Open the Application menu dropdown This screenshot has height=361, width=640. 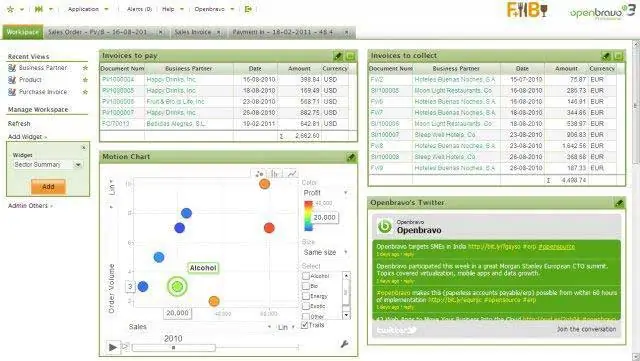[88, 9]
